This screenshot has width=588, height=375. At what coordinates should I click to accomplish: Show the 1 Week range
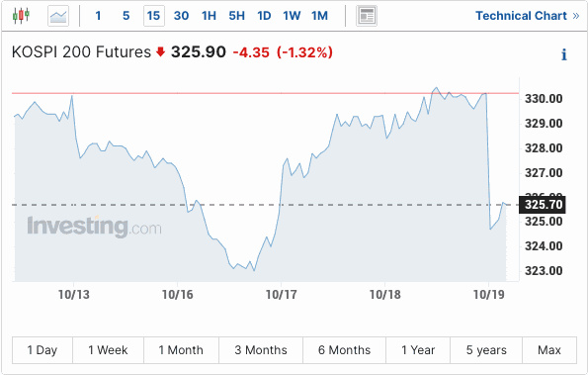coord(108,350)
